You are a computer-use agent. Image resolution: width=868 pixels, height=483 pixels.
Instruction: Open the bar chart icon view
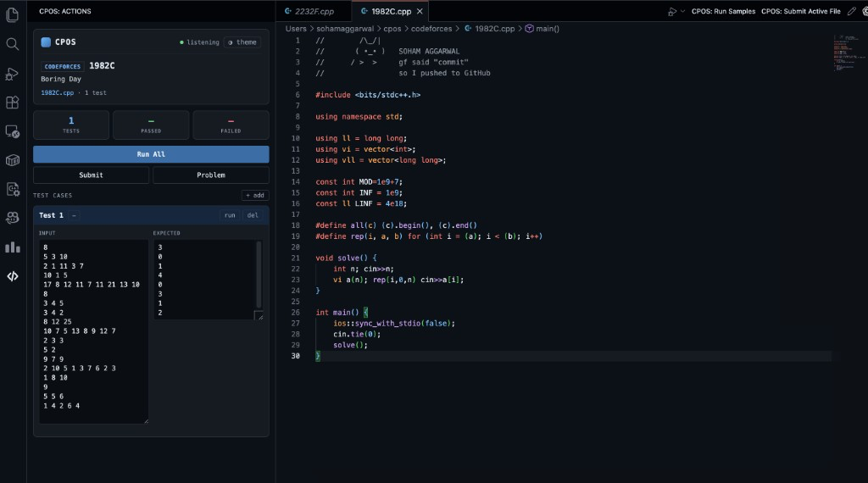point(12,247)
